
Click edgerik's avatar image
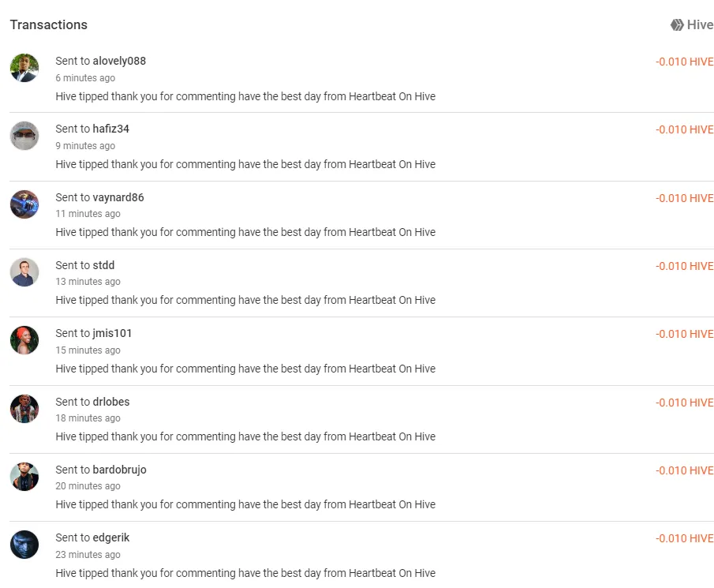pos(24,545)
